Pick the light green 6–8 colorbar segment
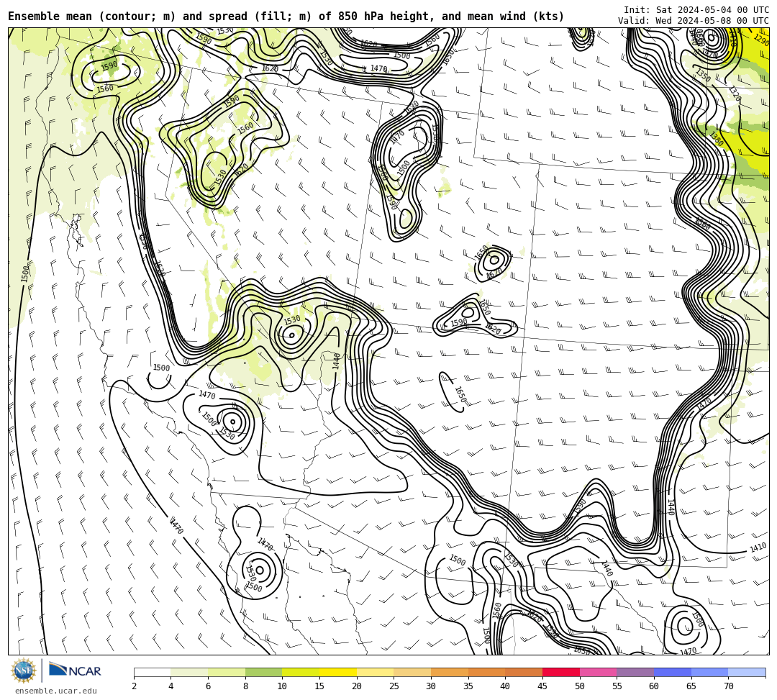Screen dimensions: 777x700 tap(227, 672)
